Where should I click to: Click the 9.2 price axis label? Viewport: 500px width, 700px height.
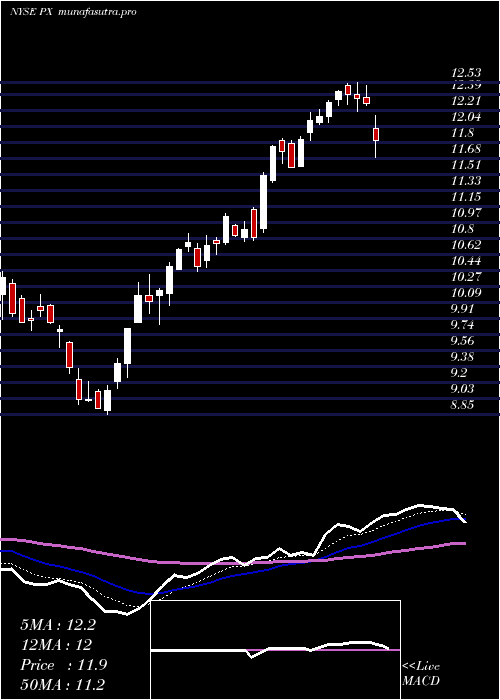(x=460, y=372)
